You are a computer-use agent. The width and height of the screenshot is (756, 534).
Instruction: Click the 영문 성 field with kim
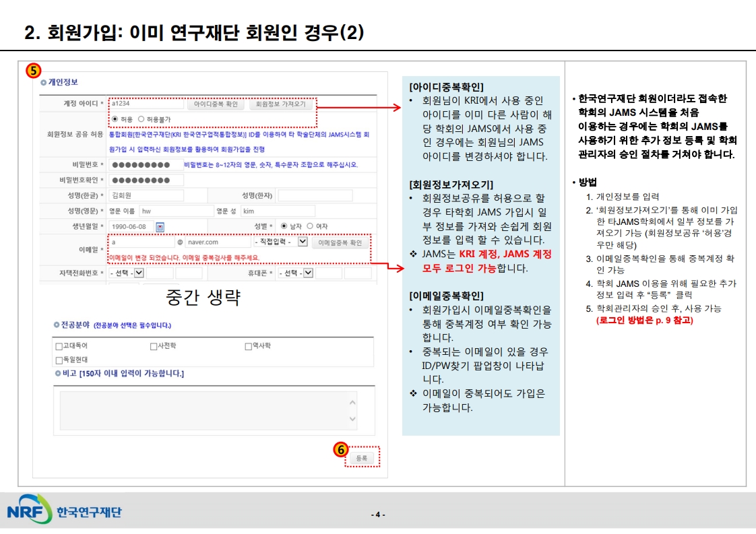click(278, 211)
